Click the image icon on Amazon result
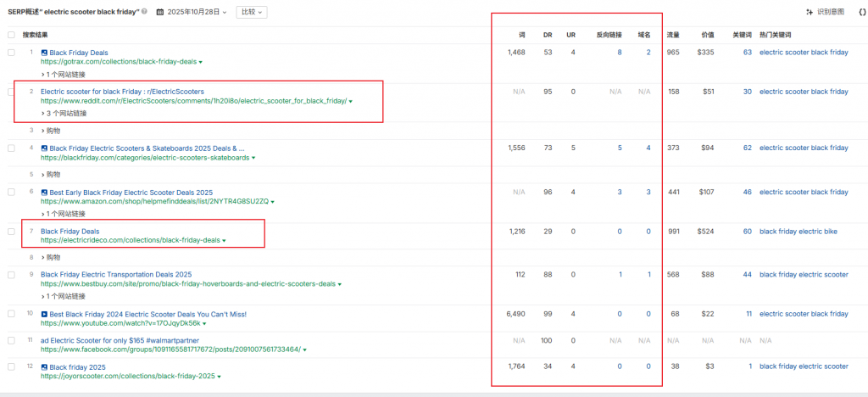Image resolution: width=868 pixels, height=397 pixels. click(44, 193)
